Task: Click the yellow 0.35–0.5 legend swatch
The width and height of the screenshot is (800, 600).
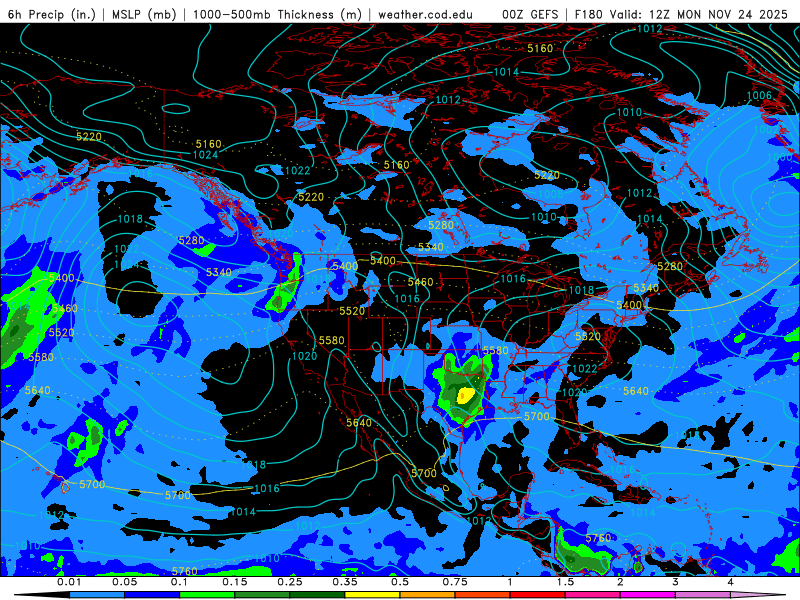Action: [372, 595]
